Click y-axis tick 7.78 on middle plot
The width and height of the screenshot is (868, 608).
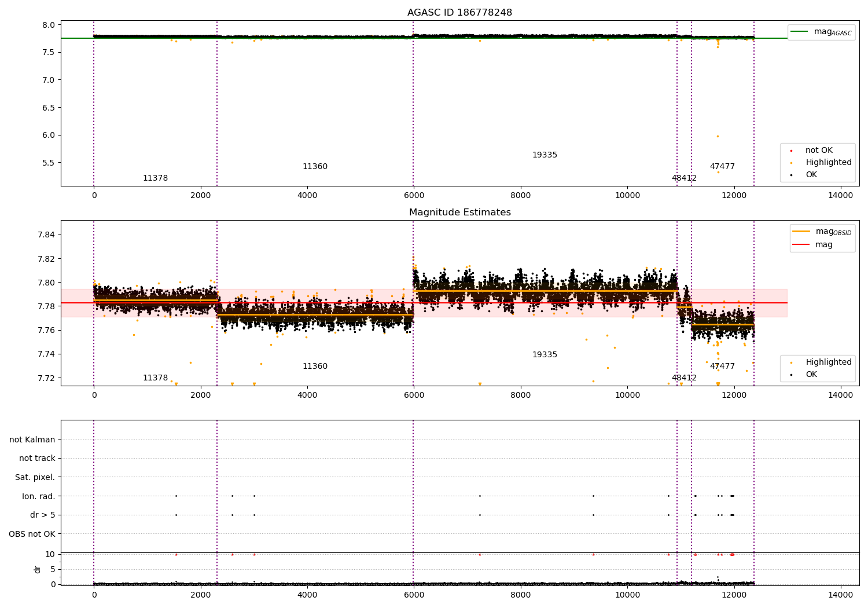click(x=46, y=306)
